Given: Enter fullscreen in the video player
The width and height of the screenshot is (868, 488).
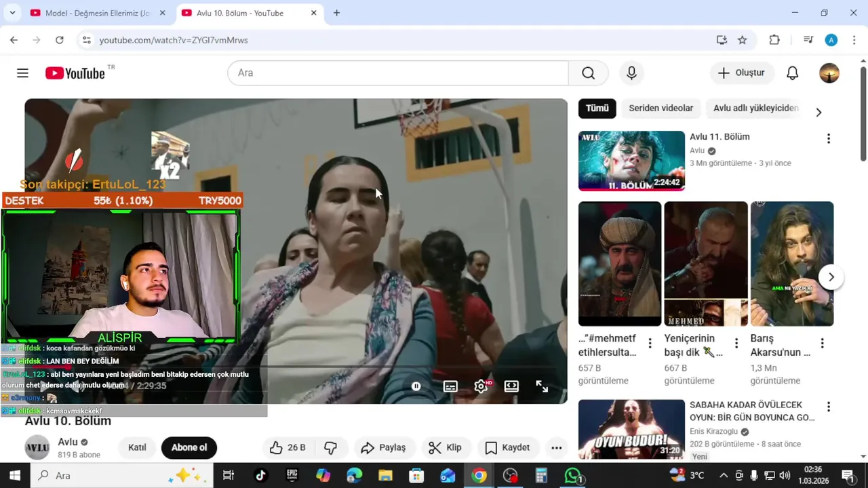Looking at the screenshot, I should 542,386.
